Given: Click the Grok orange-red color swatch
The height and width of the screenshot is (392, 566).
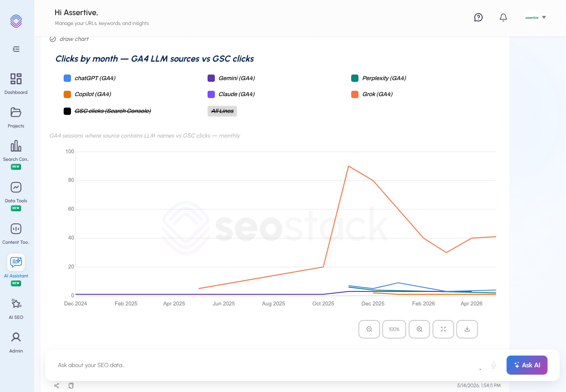Looking at the screenshot, I should coord(355,94).
